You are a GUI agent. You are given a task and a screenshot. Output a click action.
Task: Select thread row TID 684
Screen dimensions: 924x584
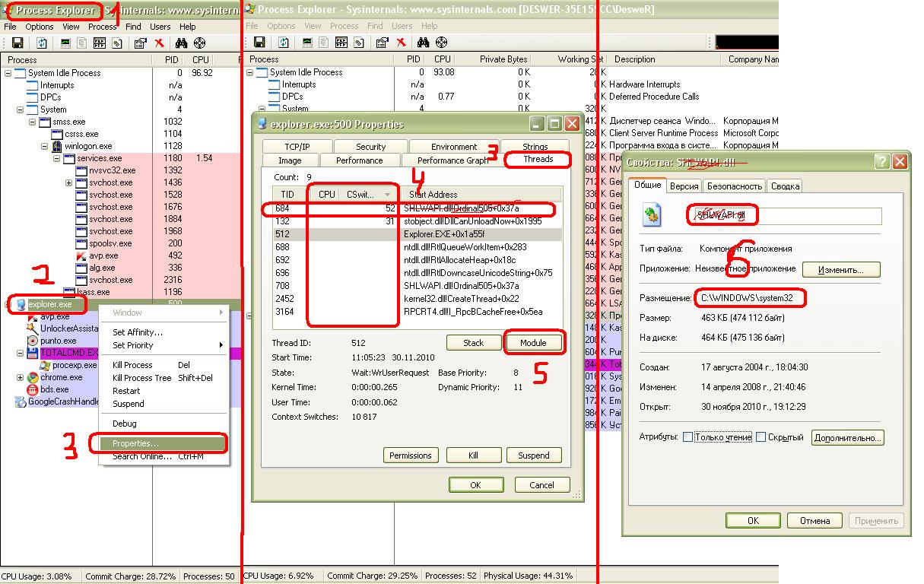tap(418, 208)
